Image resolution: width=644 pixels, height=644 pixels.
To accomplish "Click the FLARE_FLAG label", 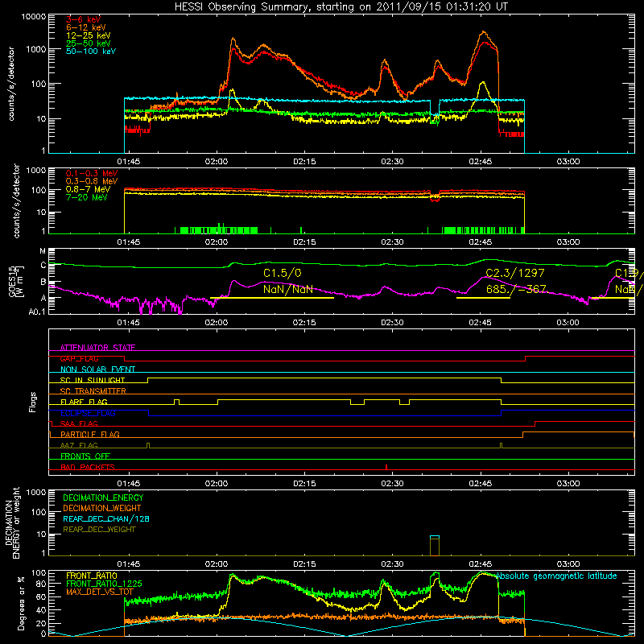I will coord(84,402).
